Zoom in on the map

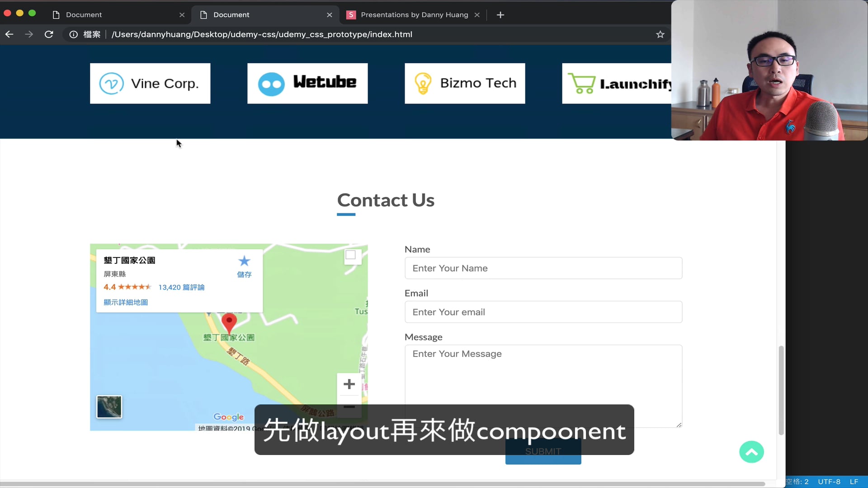point(349,384)
